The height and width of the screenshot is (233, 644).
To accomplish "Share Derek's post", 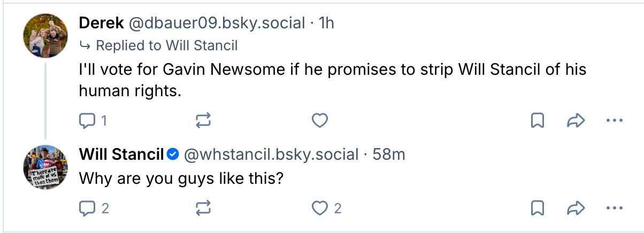I will [x=575, y=121].
